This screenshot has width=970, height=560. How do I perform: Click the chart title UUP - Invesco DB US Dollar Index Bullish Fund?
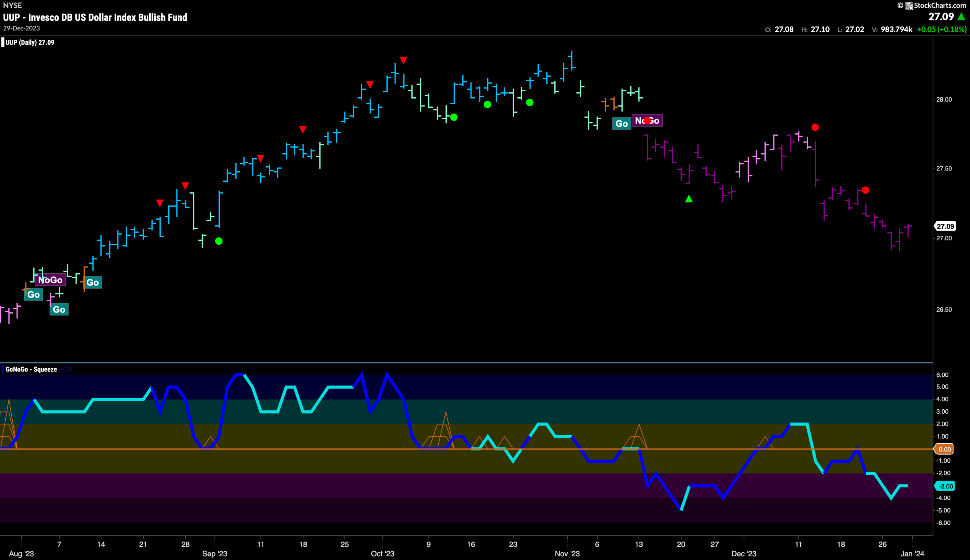point(95,17)
